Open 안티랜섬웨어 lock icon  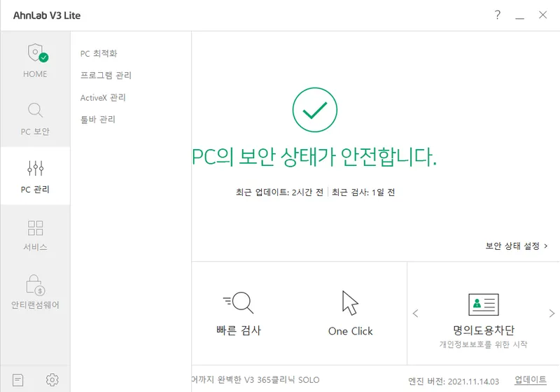pos(36,284)
